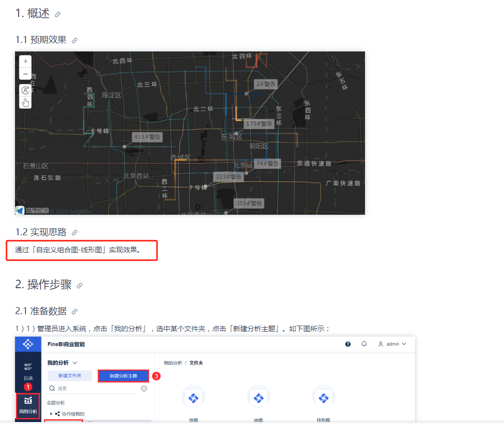Copy anchor link next to 1. 概述 heading
Viewport: 504px width, 424px height.
click(57, 14)
